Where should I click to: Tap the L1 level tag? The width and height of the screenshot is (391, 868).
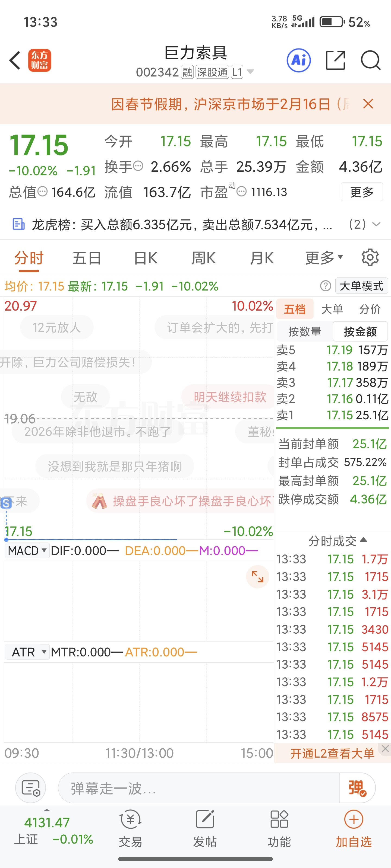pyautogui.click(x=237, y=72)
